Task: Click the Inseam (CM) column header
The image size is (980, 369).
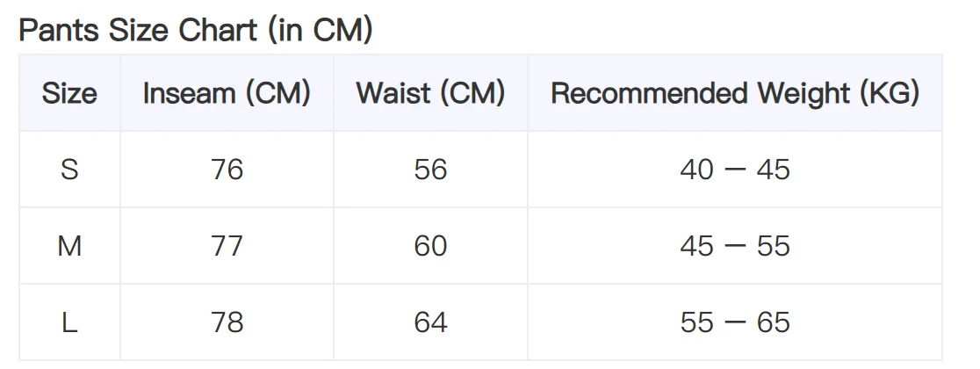Action: 227,93
